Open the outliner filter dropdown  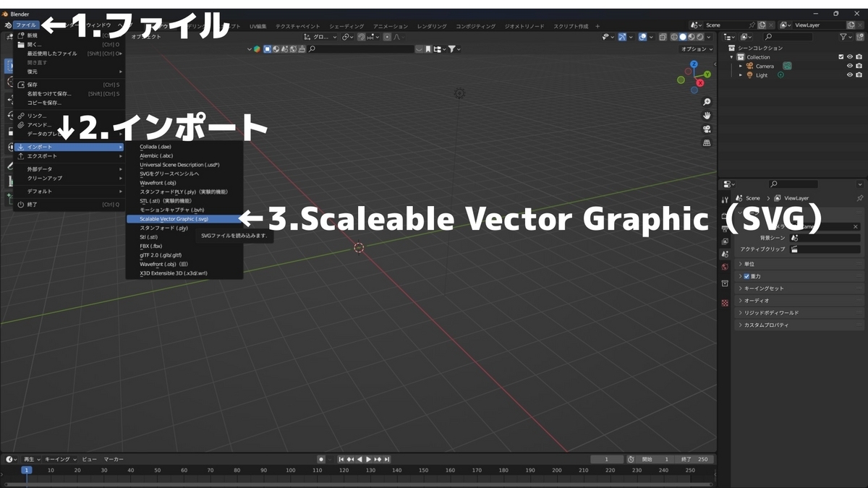click(846, 37)
